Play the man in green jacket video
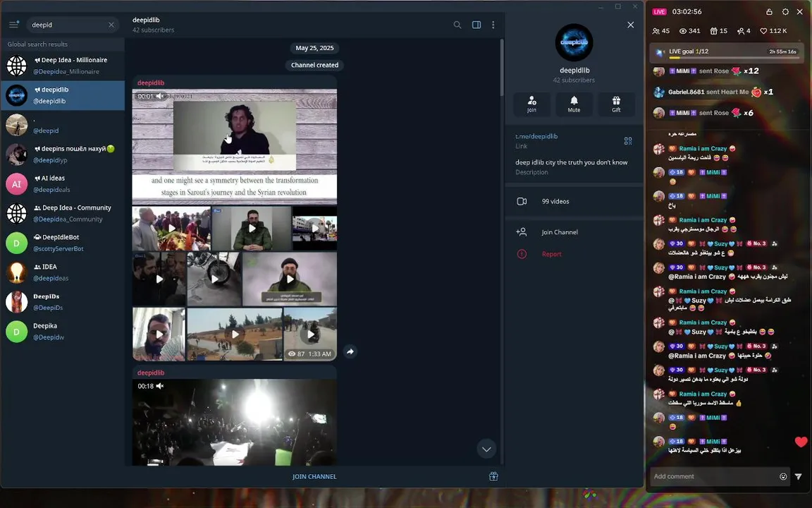 coord(252,229)
